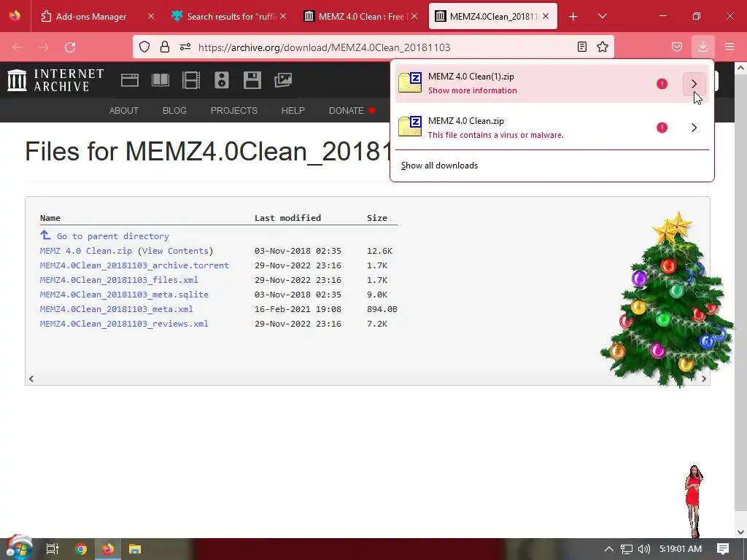Click the taskbar clock 5:19:01 AM
This screenshot has width=747, height=560.
681,549
